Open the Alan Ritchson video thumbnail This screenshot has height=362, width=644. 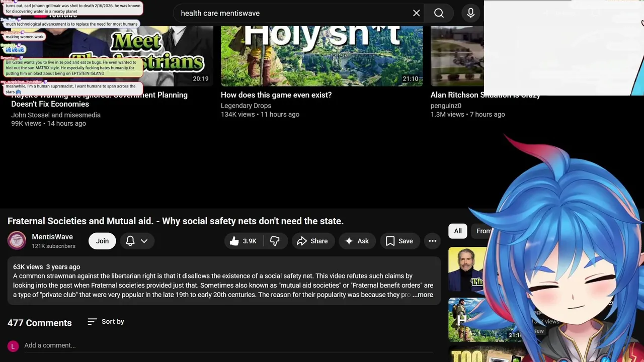point(457,56)
